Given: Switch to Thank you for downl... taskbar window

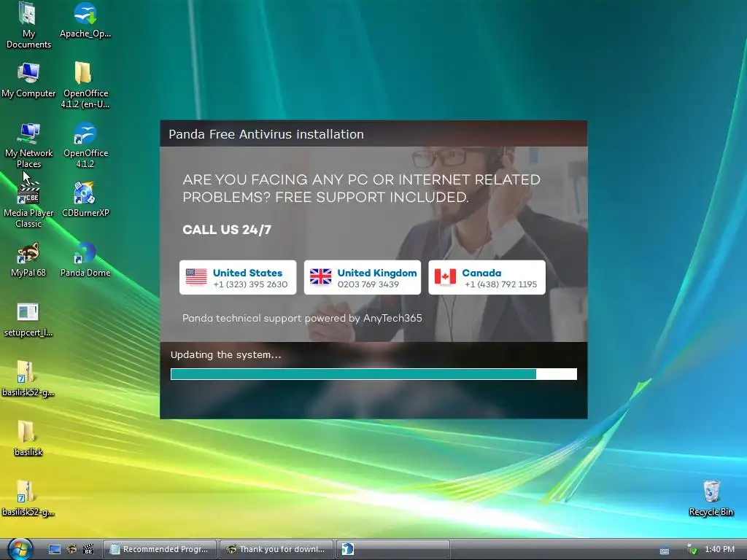Looking at the screenshot, I should 276,549.
